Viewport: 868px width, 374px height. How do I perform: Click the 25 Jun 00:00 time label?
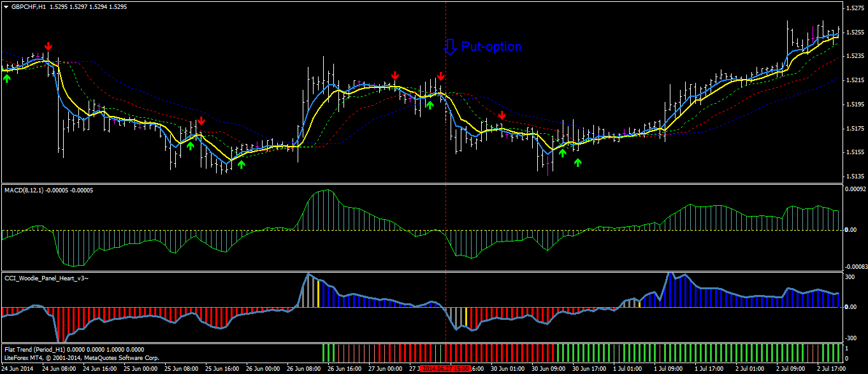click(140, 368)
